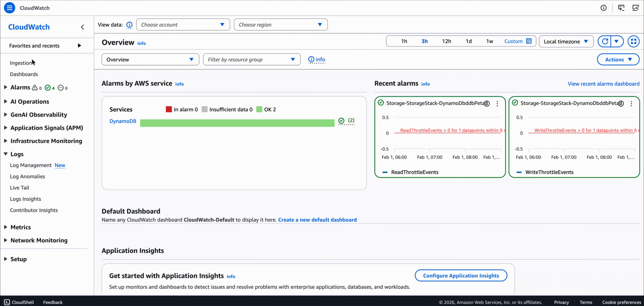Click the info icon beside the resource group filter
Screen dimensions: 644x306
coord(311,59)
